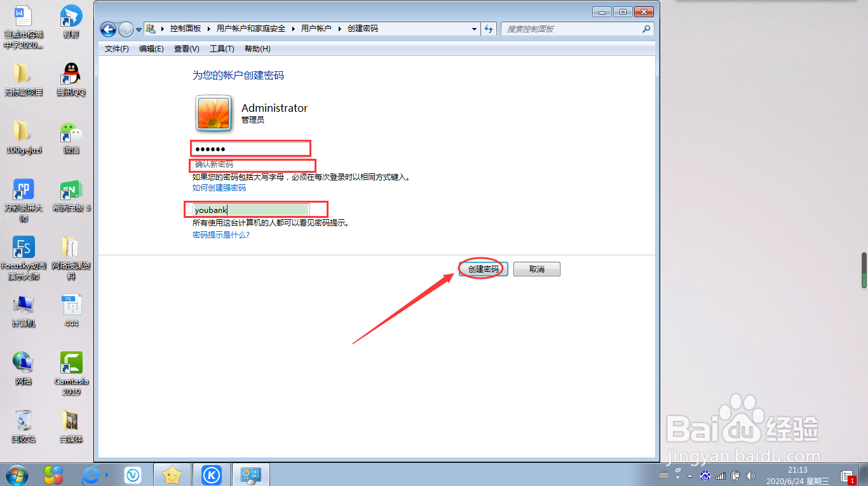This screenshot has height=486, width=868.
Task: Open the 文件(F) menu
Action: (x=116, y=49)
